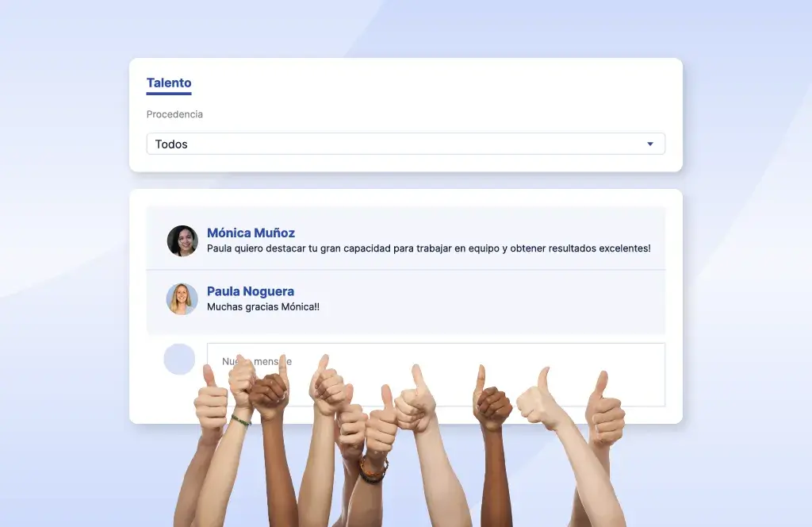Select the reply "Muchas gracias Mónica!!"

click(x=263, y=307)
